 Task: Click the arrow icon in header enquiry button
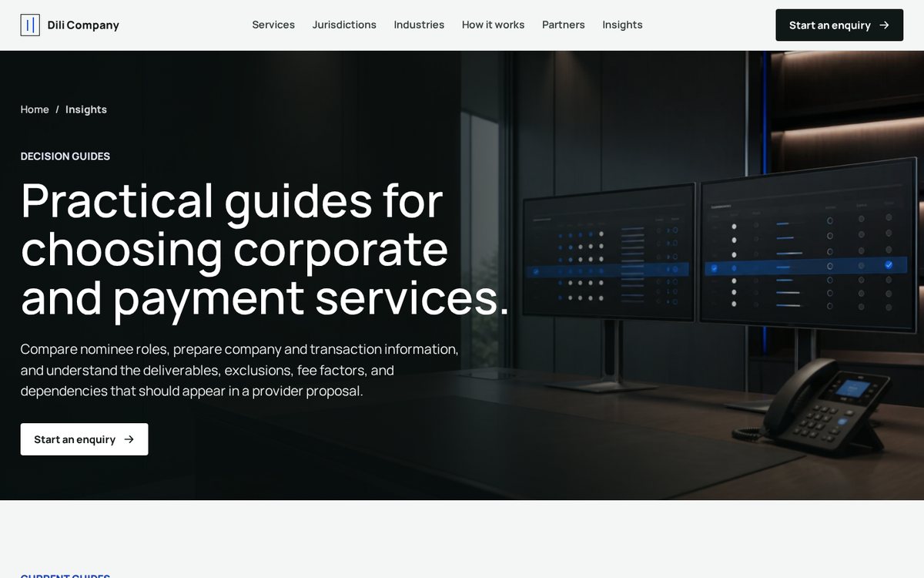tap(884, 25)
